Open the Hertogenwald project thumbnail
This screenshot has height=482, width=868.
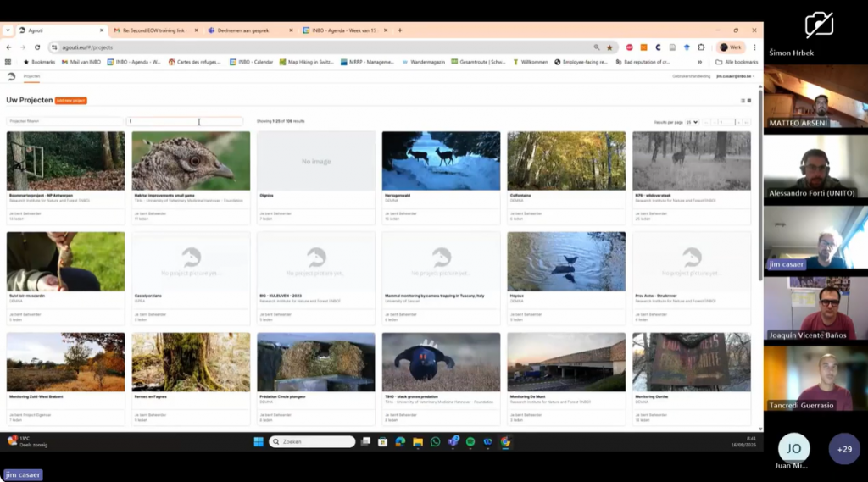[441, 161]
